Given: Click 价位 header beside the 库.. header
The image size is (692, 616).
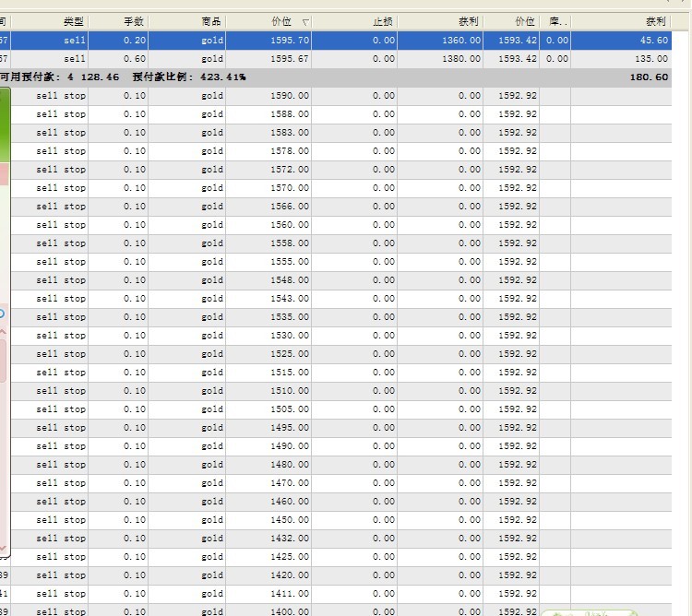Looking at the screenshot, I should click(x=511, y=21).
